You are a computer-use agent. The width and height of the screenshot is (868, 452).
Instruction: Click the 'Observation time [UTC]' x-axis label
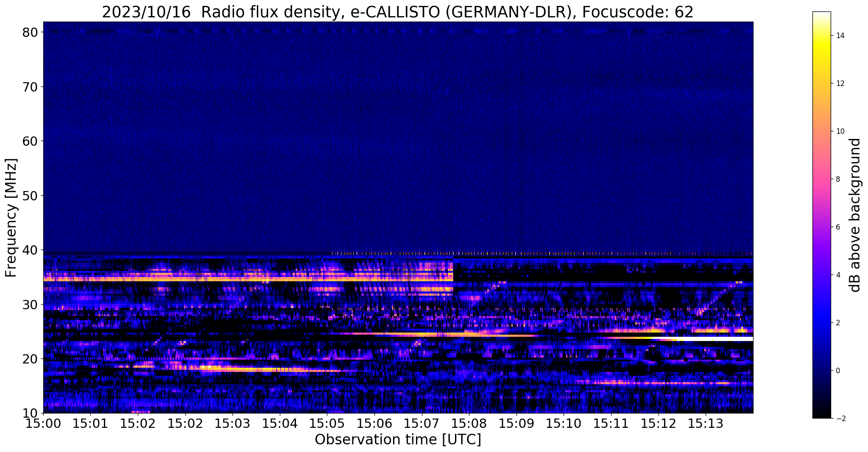pyautogui.click(x=398, y=439)
